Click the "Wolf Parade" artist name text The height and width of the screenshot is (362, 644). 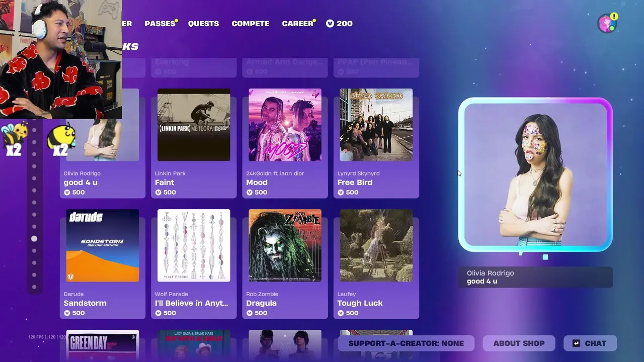pos(171,294)
